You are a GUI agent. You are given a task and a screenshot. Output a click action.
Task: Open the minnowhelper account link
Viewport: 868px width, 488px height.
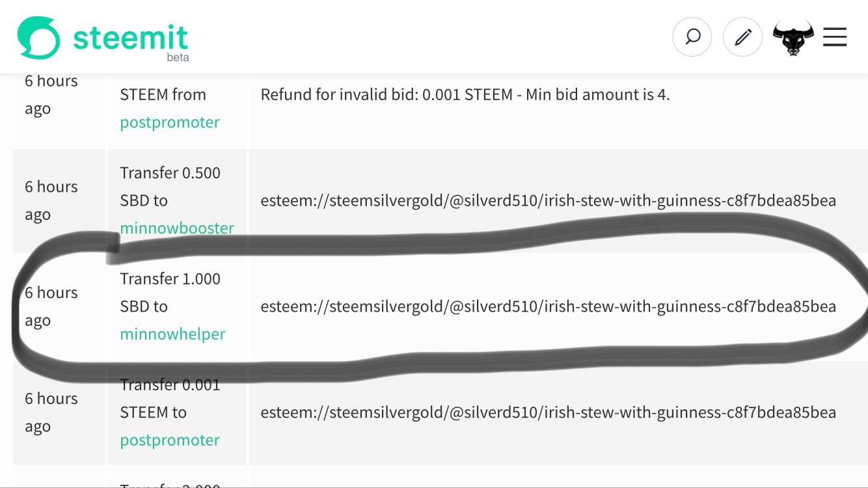(172, 334)
